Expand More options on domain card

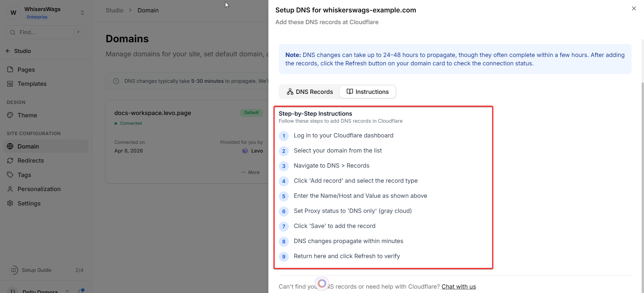pos(250,172)
